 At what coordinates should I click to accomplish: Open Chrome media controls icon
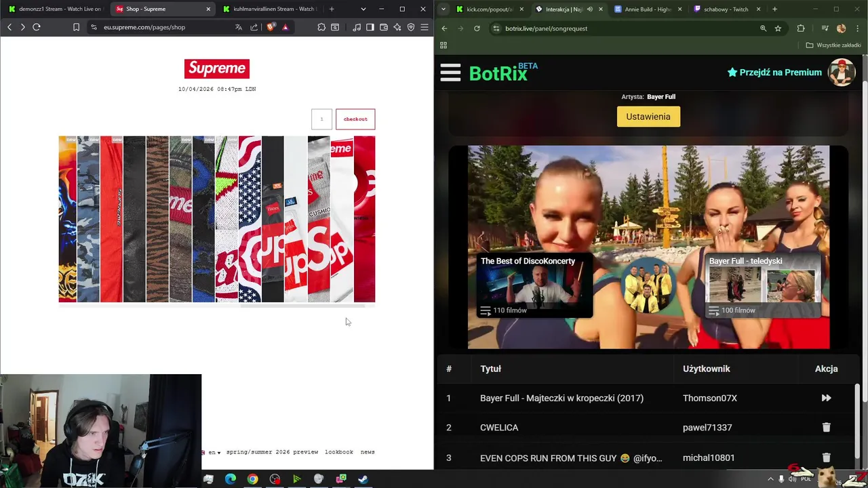tap(825, 28)
